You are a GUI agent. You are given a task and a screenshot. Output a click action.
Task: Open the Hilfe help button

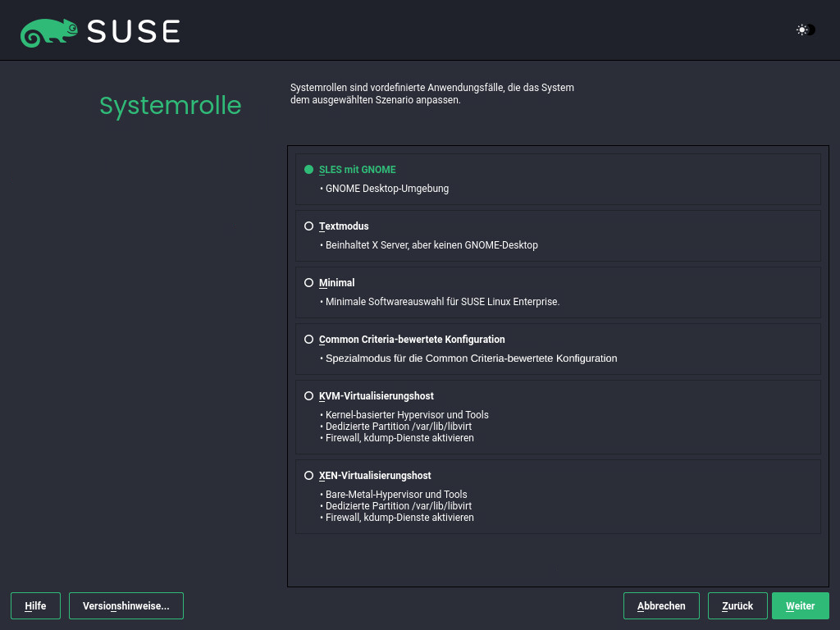pos(35,606)
